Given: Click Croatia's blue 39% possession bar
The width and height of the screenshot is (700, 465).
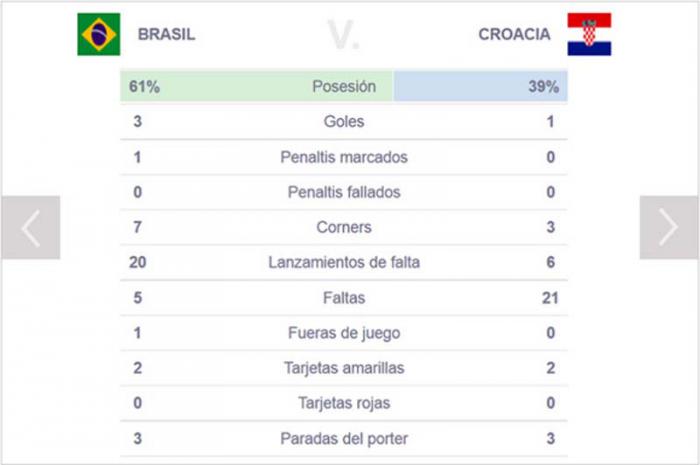Looking at the screenshot, I should pos(480,86).
